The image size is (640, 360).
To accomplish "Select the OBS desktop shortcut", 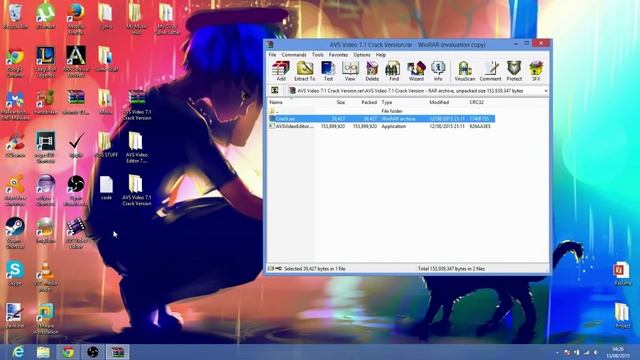I will coord(76,191).
